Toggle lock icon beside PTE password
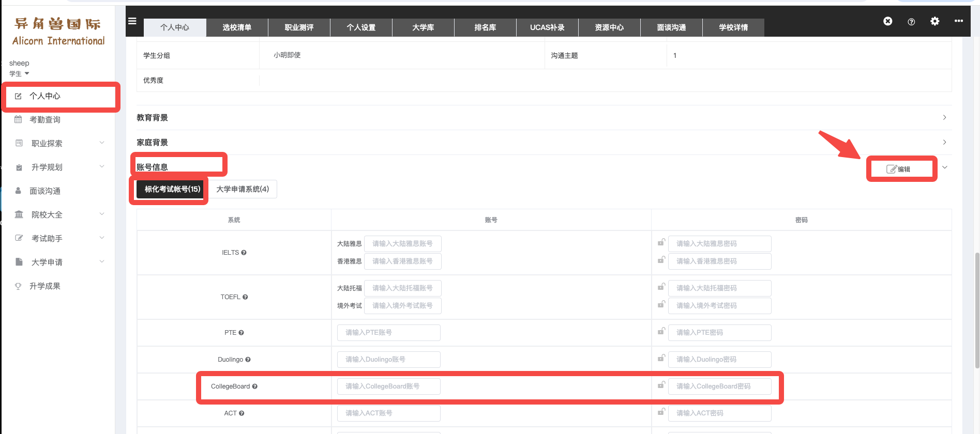980x434 pixels. pos(661,331)
